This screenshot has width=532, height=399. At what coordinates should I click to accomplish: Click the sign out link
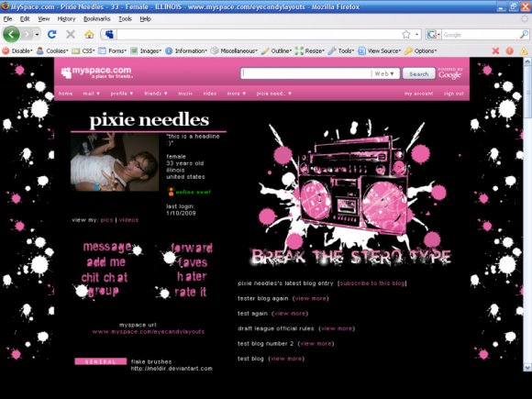[454, 94]
